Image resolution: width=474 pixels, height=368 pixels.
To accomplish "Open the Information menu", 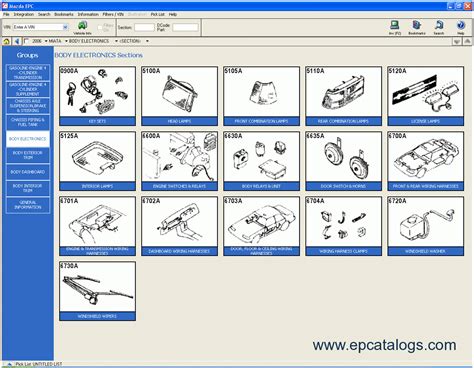I will click(88, 14).
